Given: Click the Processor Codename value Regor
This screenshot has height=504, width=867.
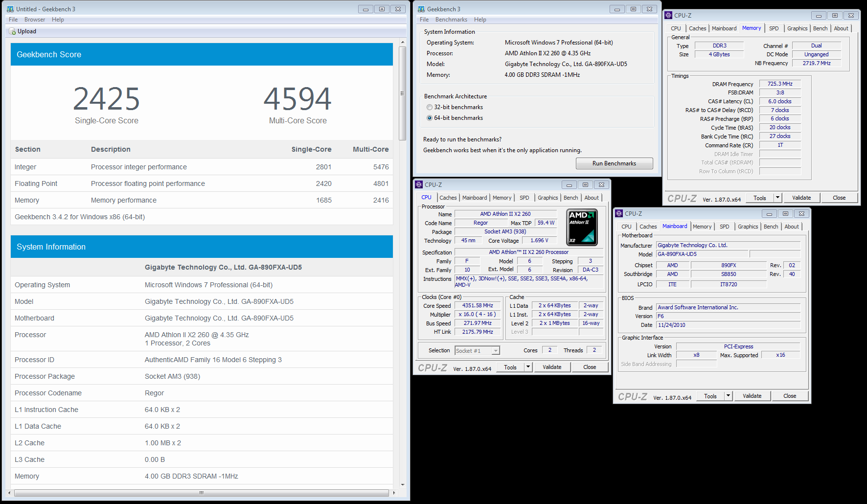Looking at the screenshot, I should tap(154, 393).
